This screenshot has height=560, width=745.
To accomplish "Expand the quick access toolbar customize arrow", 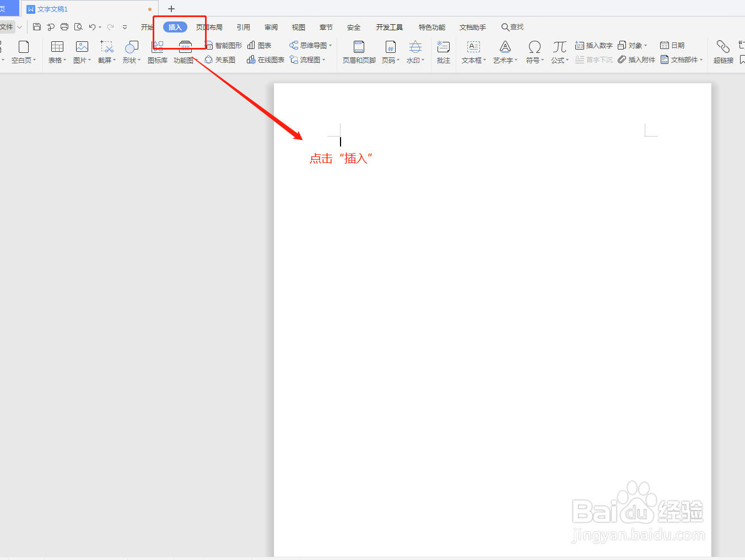I will point(125,27).
